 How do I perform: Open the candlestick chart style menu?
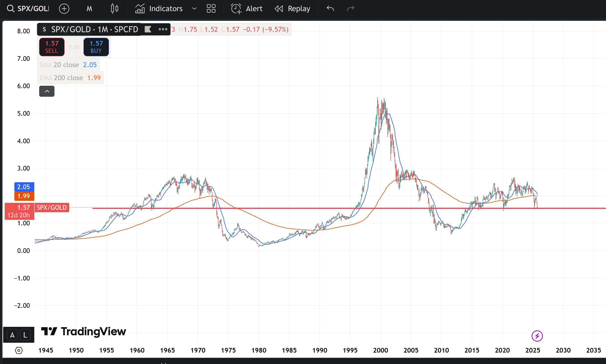[114, 9]
